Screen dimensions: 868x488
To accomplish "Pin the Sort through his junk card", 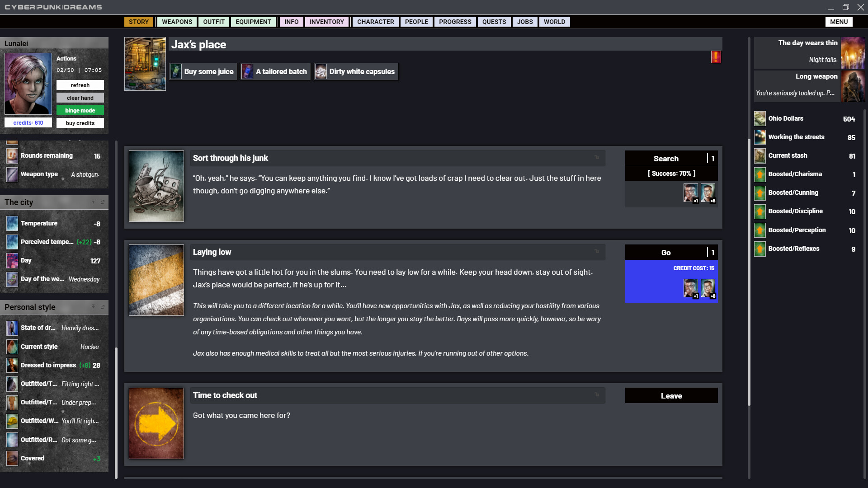I will [597, 158].
